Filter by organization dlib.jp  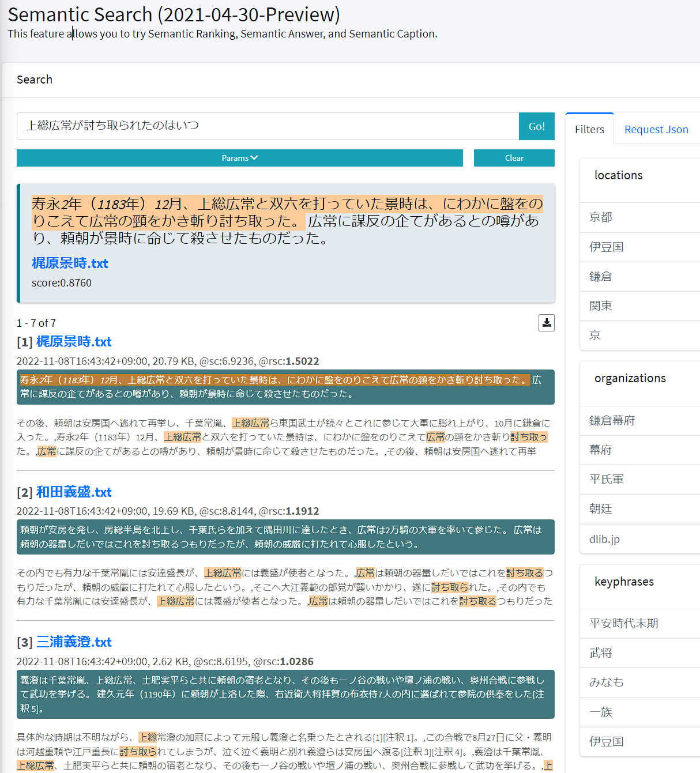(640, 539)
